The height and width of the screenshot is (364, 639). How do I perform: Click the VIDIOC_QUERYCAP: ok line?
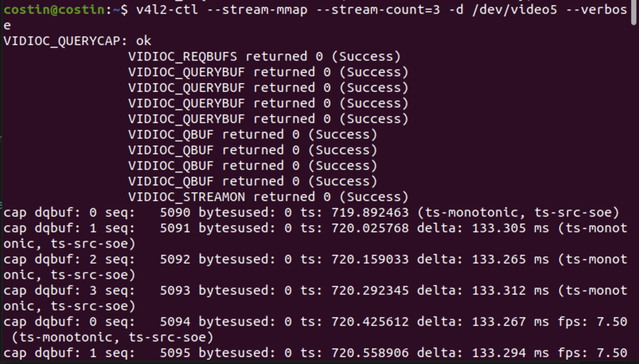click(77, 41)
